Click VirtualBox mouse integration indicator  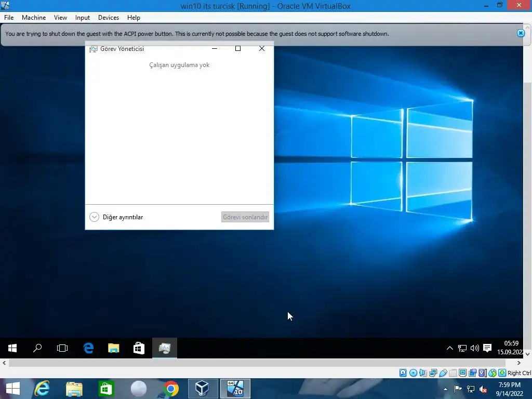point(493,373)
